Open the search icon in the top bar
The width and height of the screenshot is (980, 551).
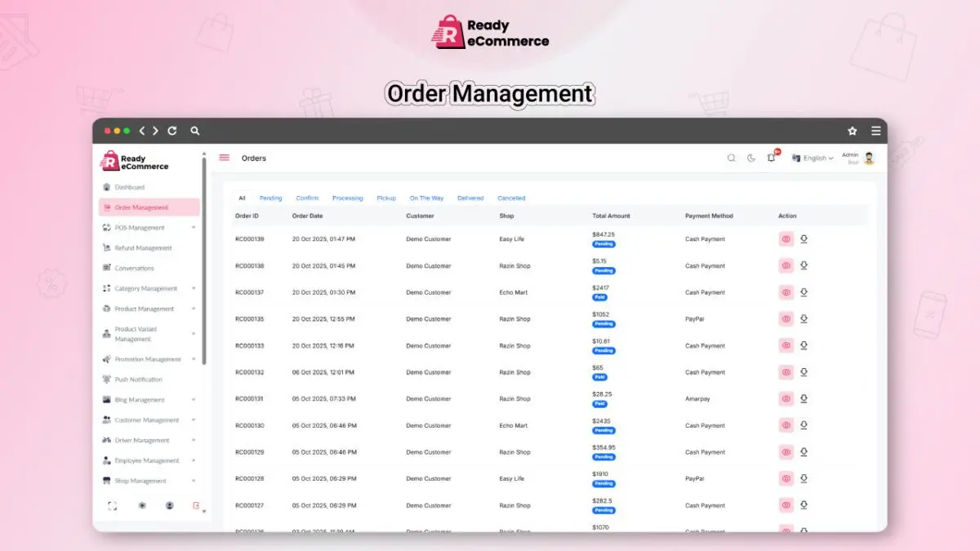(731, 158)
